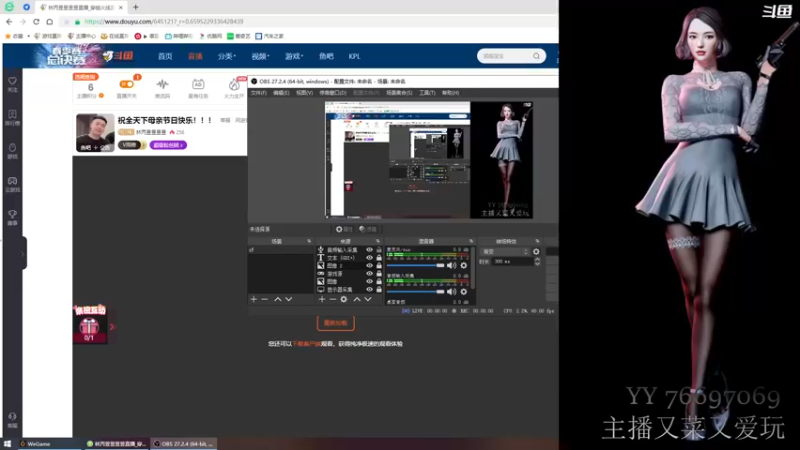Pop out the audio mixer dock panel
Screen dimensions: 800x450
(x=471, y=241)
